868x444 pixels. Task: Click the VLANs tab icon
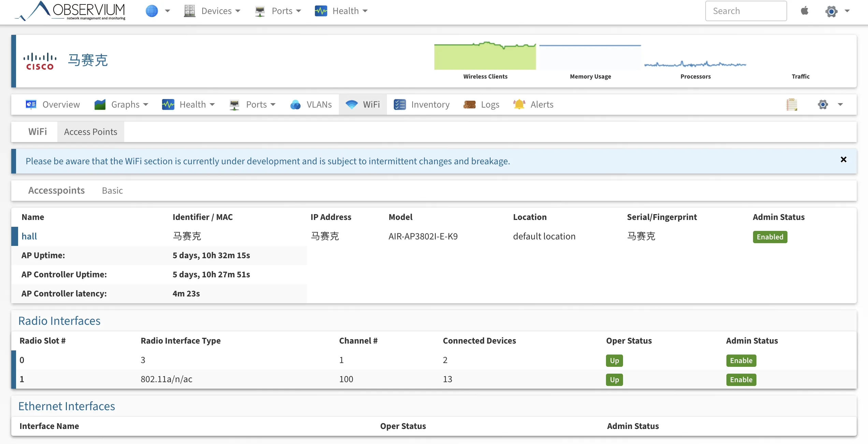point(295,105)
